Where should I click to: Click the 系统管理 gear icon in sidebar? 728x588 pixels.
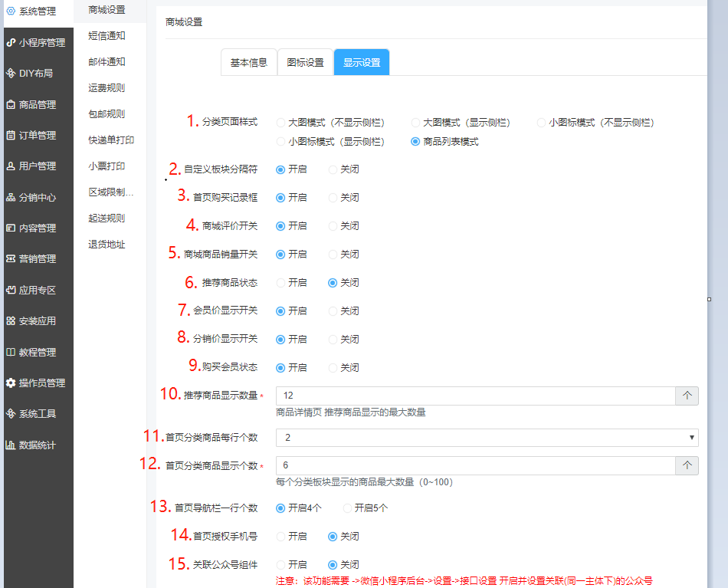pyautogui.click(x=11, y=11)
